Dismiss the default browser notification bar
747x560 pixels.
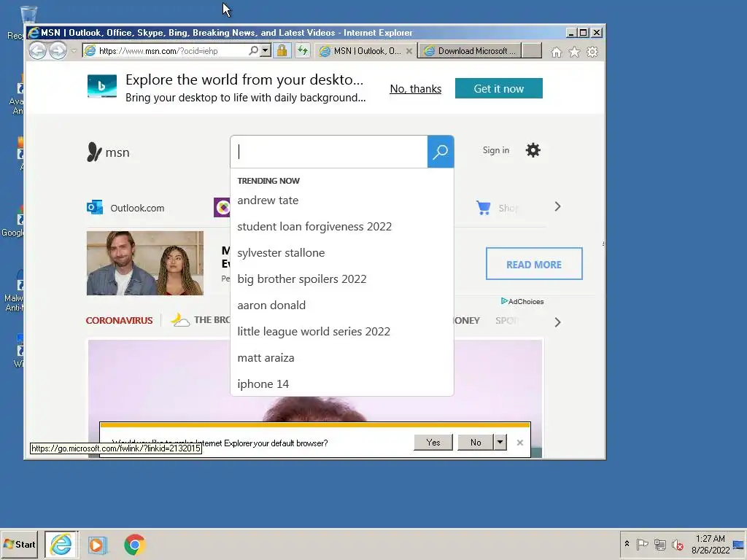coord(519,443)
